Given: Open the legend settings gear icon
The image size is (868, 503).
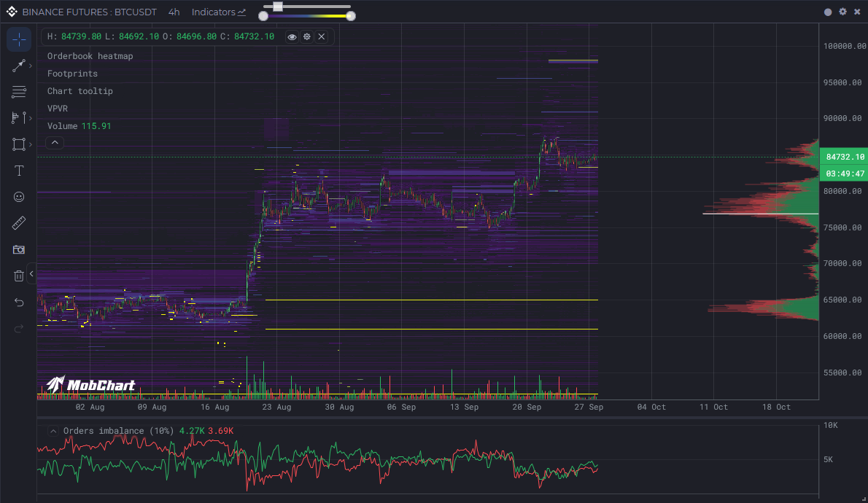Looking at the screenshot, I should click(306, 36).
